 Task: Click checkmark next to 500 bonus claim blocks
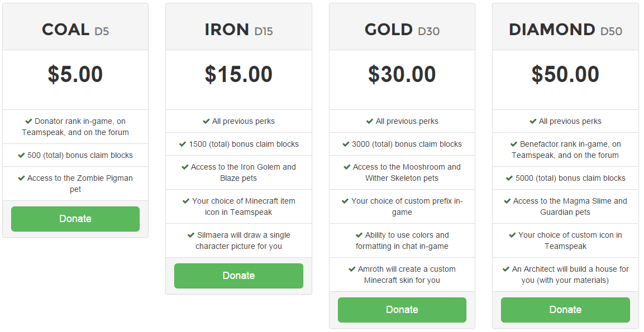coord(21,155)
